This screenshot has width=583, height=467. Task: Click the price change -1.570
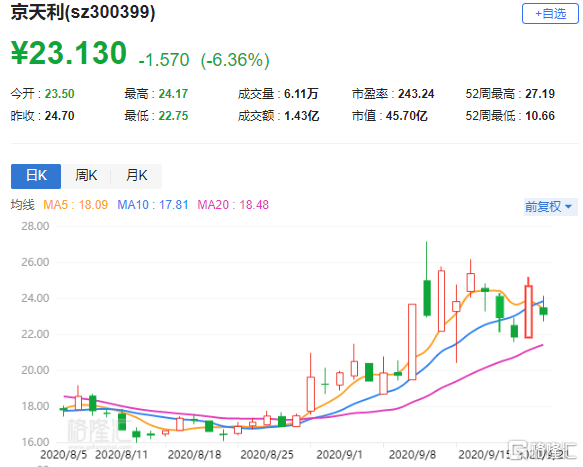tap(164, 60)
